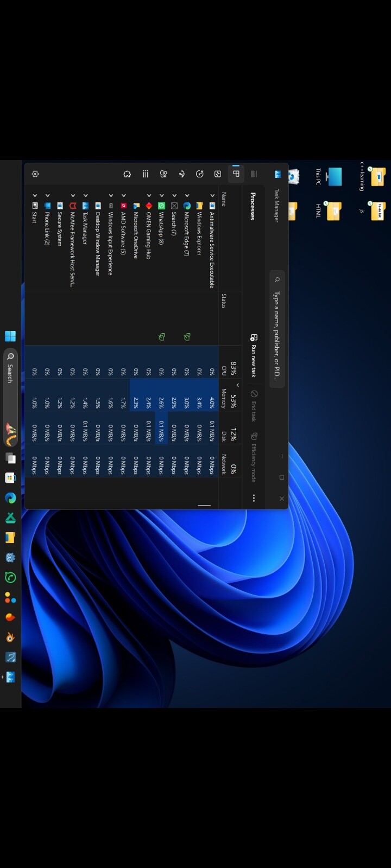Sort processes by the Memory column header

point(229,398)
